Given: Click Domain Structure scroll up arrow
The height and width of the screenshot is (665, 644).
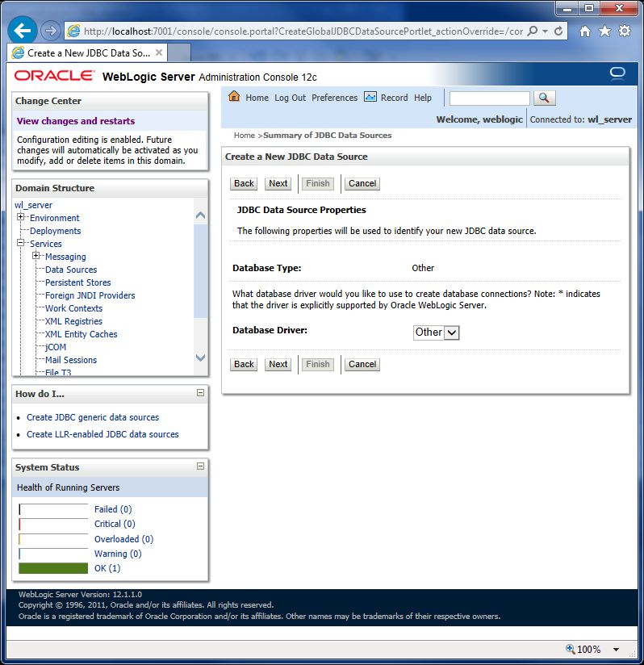Looking at the screenshot, I should pyautogui.click(x=200, y=215).
